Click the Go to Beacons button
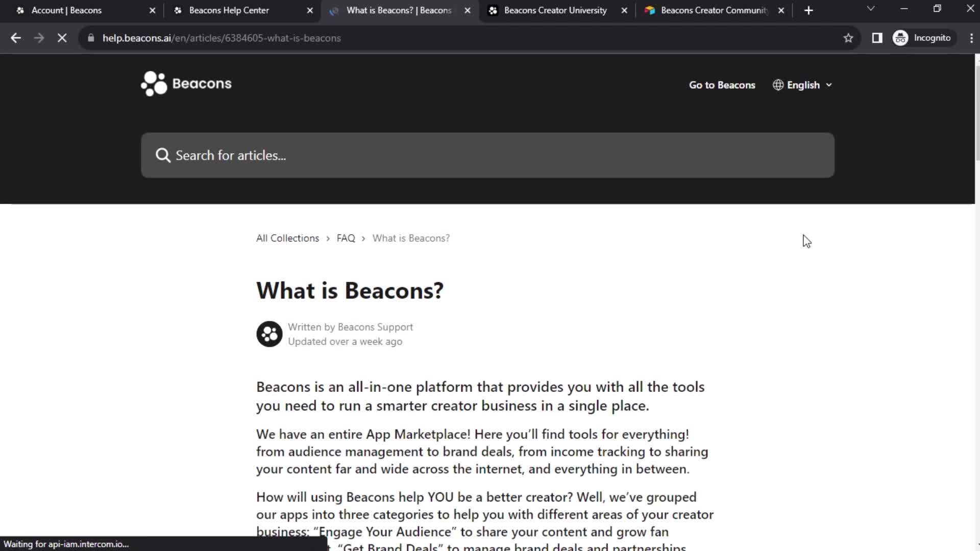 (722, 85)
